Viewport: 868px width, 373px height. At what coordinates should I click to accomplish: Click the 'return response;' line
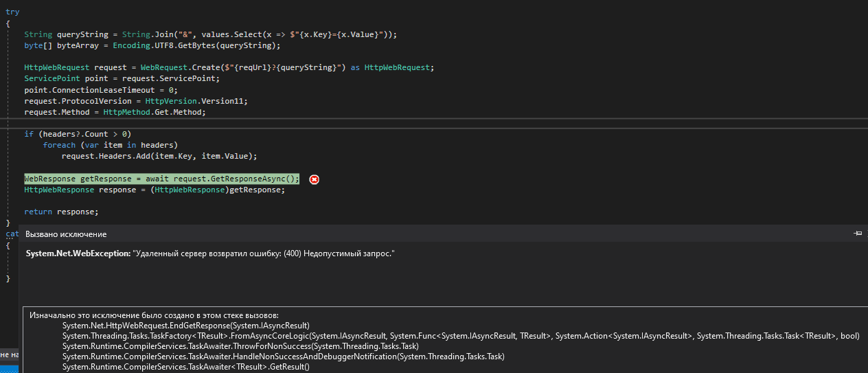pyautogui.click(x=61, y=212)
